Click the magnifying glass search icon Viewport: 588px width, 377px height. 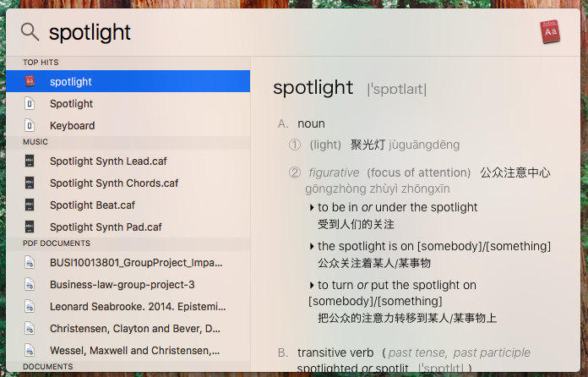pos(30,31)
